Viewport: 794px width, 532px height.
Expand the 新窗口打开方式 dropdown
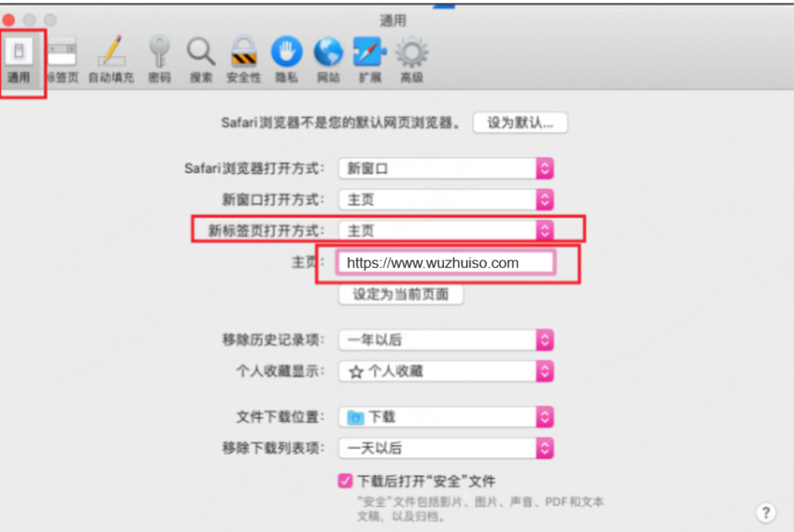(446, 200)
